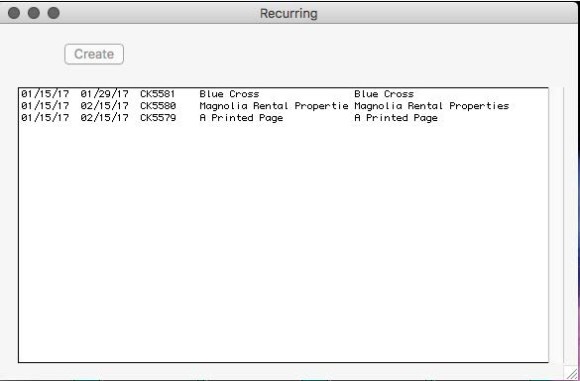Select second 'A Printed Page' entry
This screenshot has height=381, width=580.
click(396, 118)
